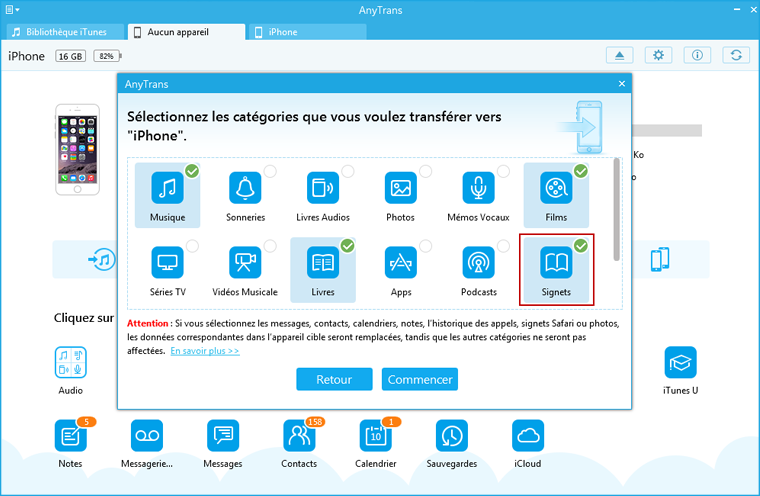Click the 16 GB storage badge
Viewport: 760px width, 496px height.
point(70,56)
